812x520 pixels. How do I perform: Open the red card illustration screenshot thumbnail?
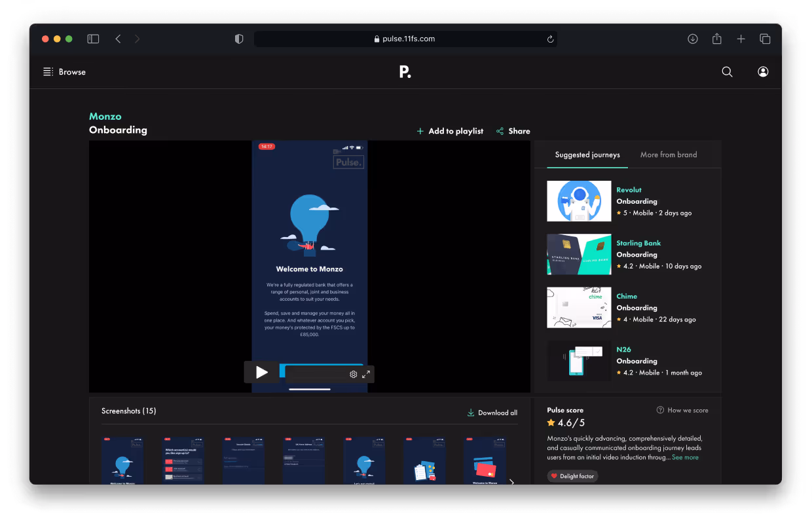click(485, 461)
